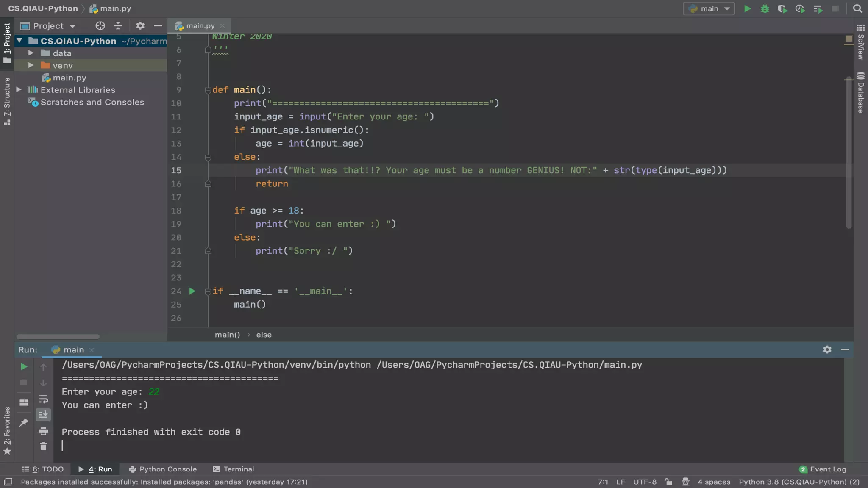The width and height of the screenshot is (868, 488).
Task: Expand the data folder
Action: 31,53
